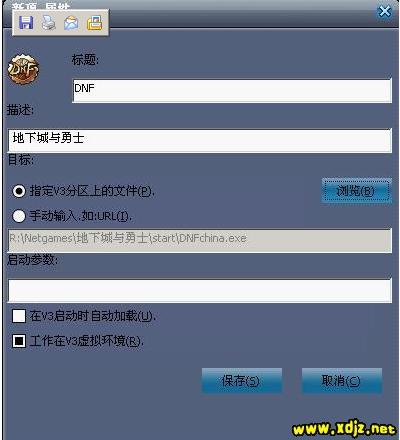Click the 目标 section label
The image size is (400, 440).
[x=21, y=160]
